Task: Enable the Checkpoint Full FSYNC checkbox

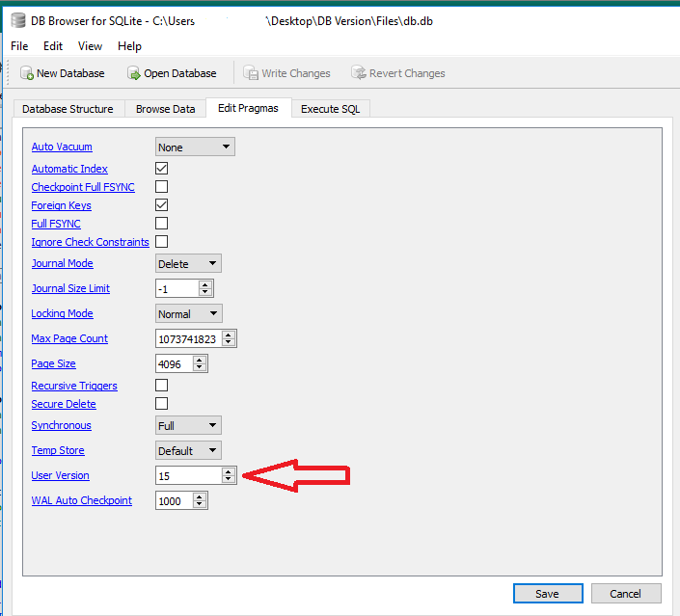Action: 161,186
